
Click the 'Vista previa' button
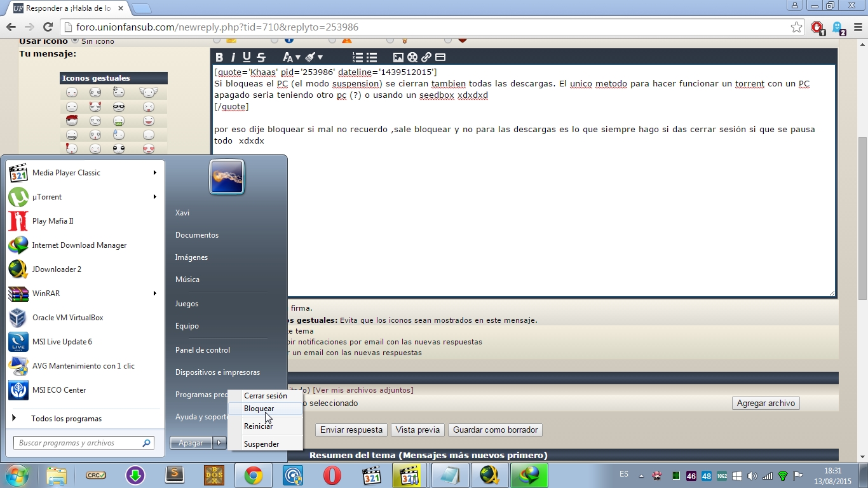click(x=417, y=430)
